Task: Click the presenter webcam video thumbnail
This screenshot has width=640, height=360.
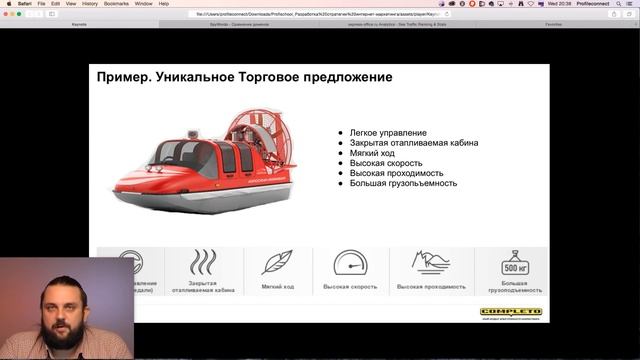Action: click(x=67, y=308)
